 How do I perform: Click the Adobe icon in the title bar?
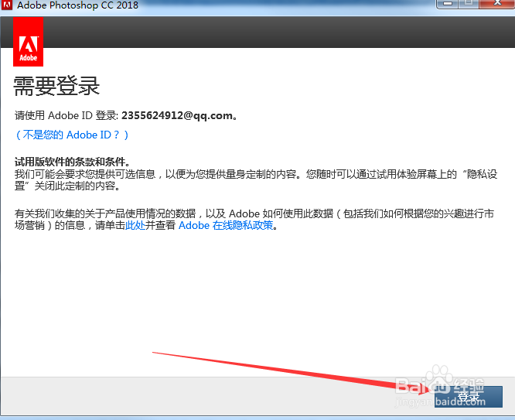point(6,5)
